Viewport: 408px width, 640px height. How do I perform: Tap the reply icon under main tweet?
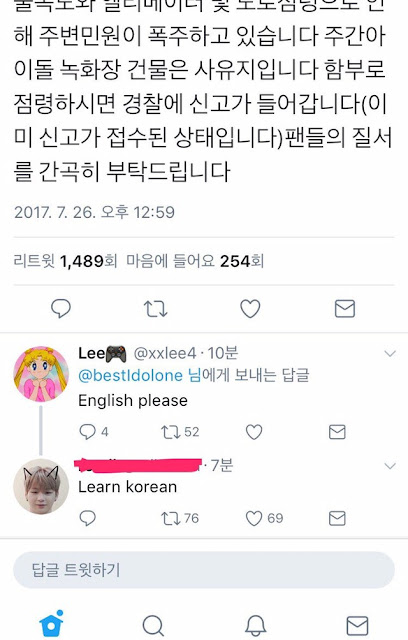pos(61,308)
